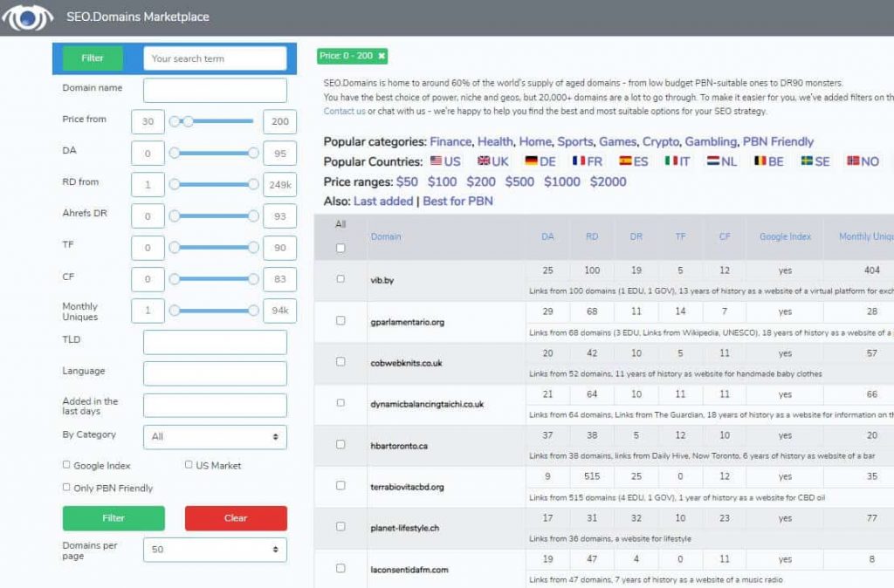Image resolution: width=894 pixels, height=588 pixels.
Task: Select the $2000 price range link
Action: 608,181
